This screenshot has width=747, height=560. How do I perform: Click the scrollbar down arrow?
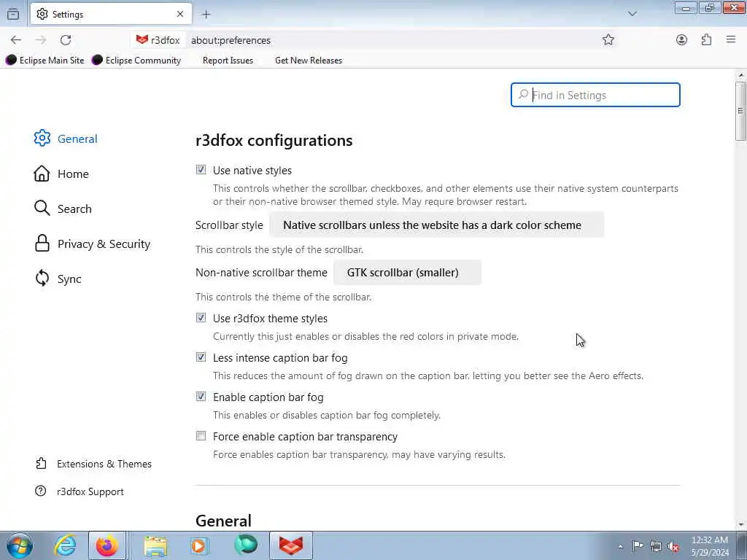pyautogui.click(x=740, y=525)
